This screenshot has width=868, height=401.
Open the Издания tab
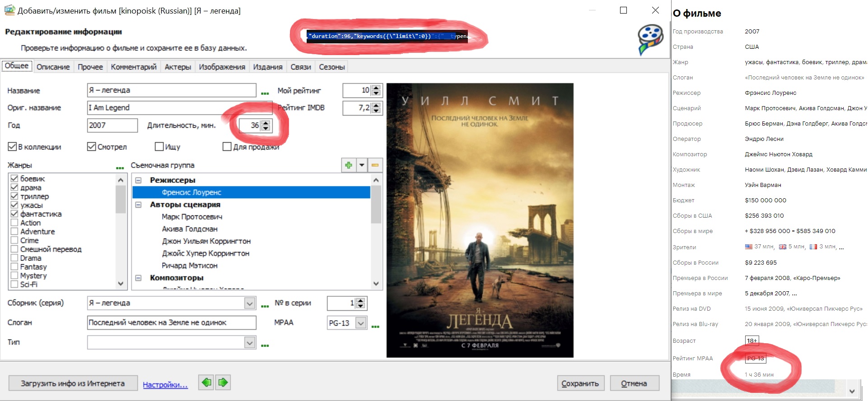point(268,67)
